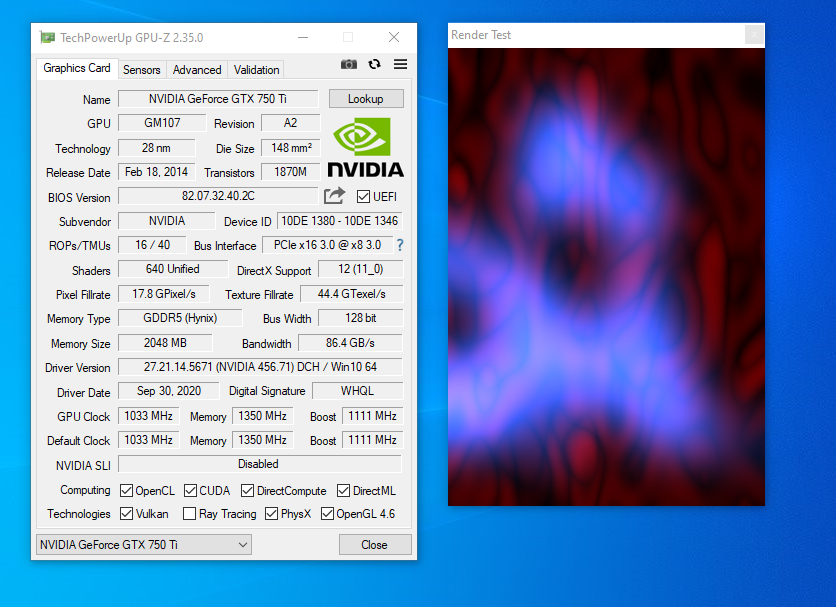Go to the Validation tab
Viewport: 836px width, 607px height.
point(256,70)
